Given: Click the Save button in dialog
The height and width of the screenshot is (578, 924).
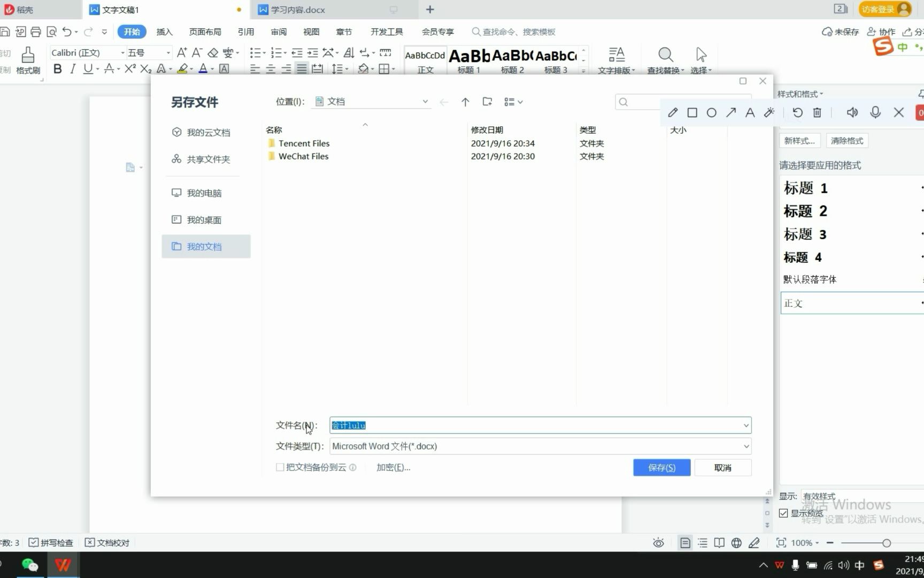Looking at the screenshot, I should (661, 467).
